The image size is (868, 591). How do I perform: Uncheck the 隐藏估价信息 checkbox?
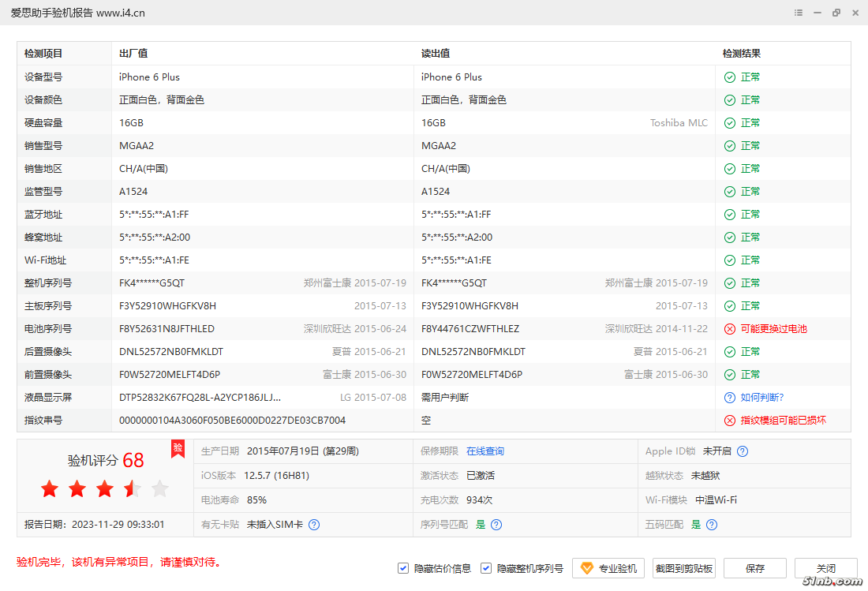[403, 568]
